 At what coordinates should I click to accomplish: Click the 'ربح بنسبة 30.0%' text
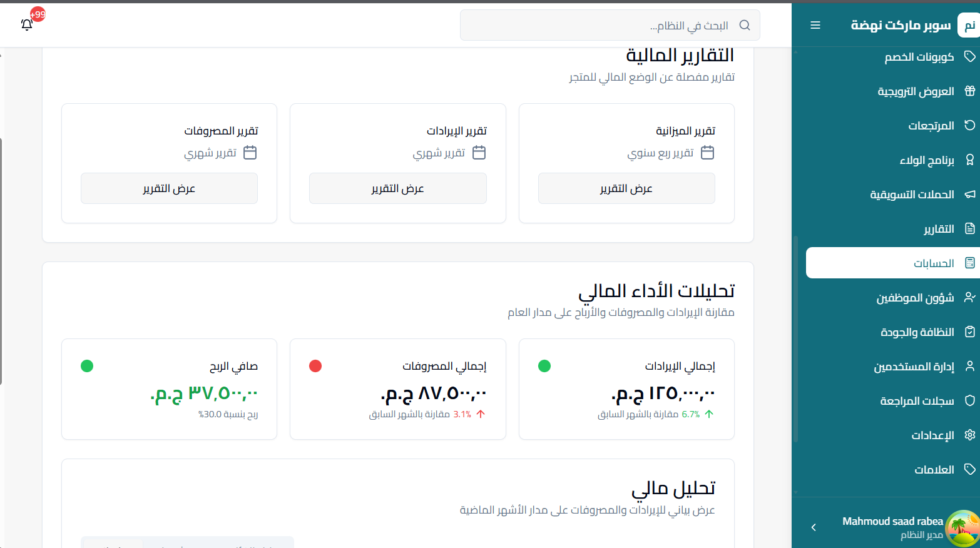(228, 414)
